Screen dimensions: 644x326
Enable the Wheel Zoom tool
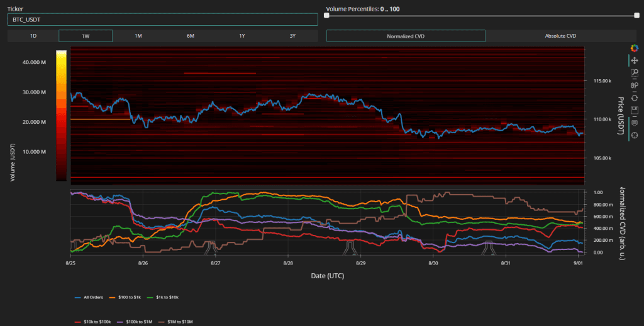634,85
